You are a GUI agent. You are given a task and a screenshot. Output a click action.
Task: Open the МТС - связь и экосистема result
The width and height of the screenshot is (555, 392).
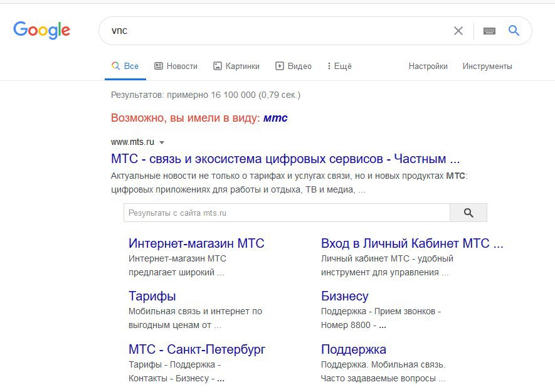click(x=285, y=159)
